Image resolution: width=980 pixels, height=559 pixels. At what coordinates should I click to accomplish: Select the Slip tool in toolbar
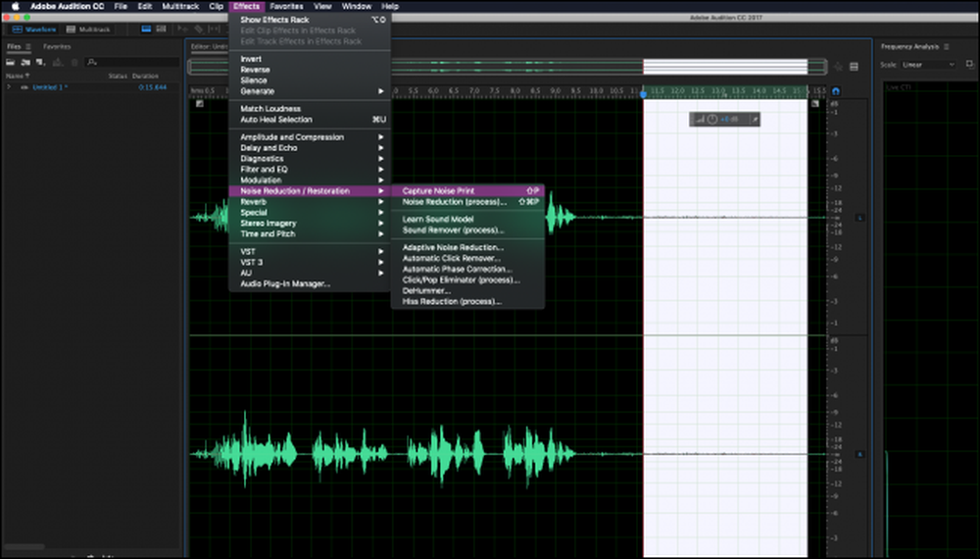[x=214, y=28]
